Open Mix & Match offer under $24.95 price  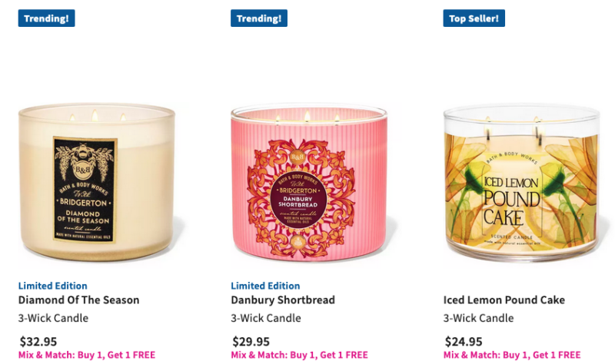point(512,355)
